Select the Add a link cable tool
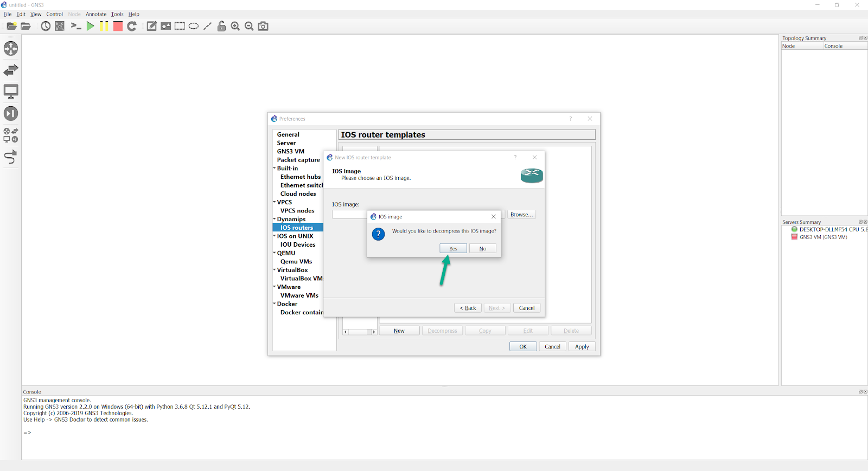This screenshot has height=471, width=868. click(11, 157)
